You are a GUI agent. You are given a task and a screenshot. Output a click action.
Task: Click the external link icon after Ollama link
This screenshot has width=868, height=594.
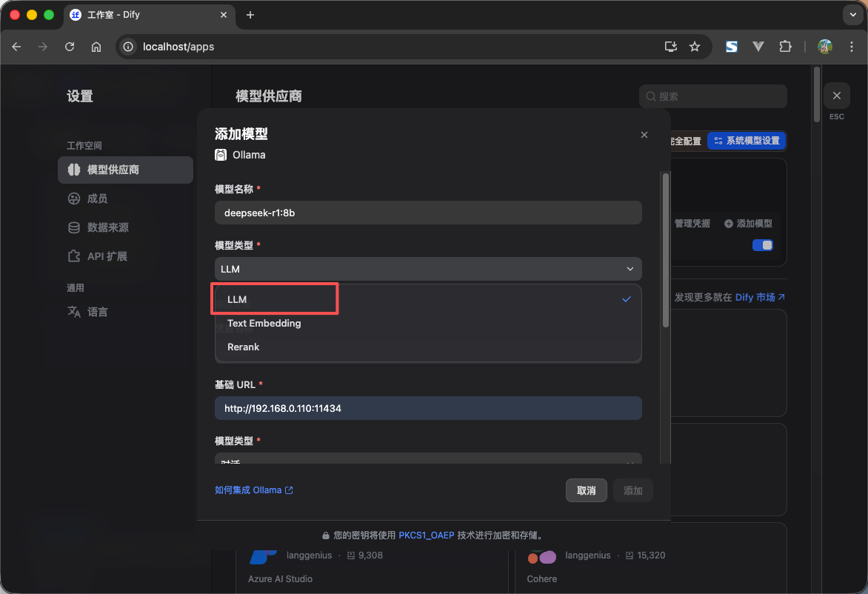click(x=289, y=490)
